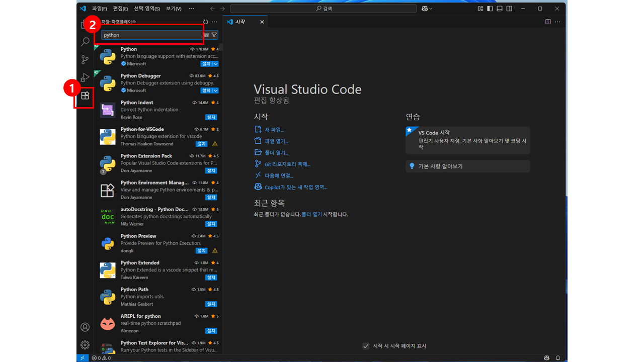Refresh the extensions marketplace list
Viewport: 644px width, 362px height.
coord(205,22)
